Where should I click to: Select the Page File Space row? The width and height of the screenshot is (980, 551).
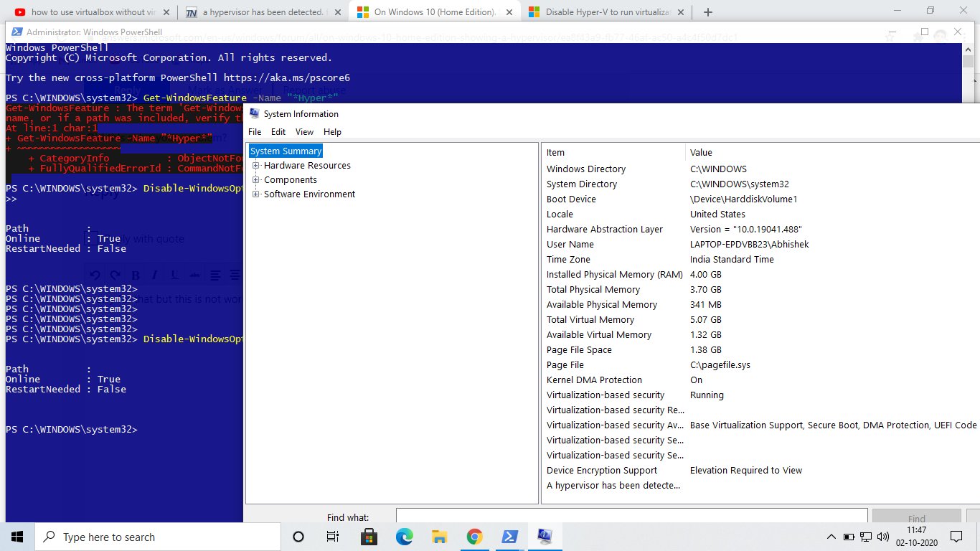click(x=761, y=350)
